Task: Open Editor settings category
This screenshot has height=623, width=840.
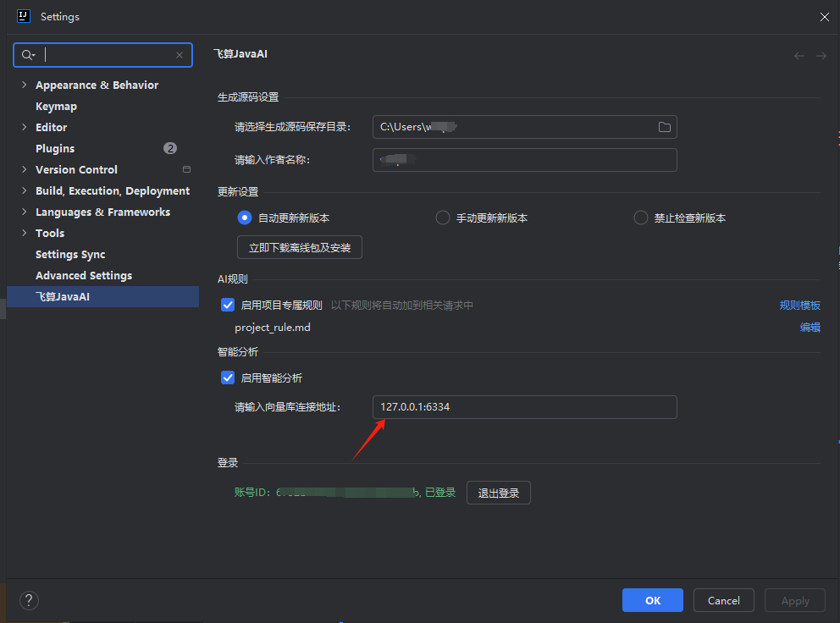Action: click(52, 128)
